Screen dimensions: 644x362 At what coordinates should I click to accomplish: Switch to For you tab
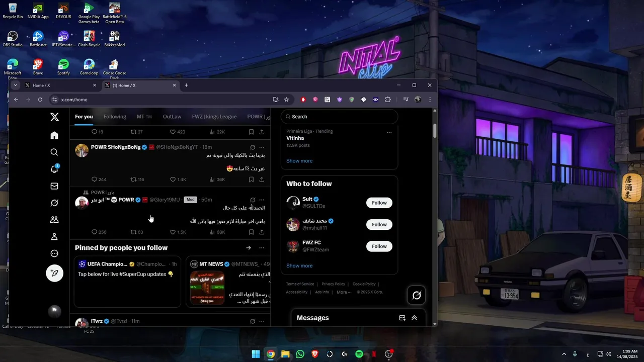[84, 117]
